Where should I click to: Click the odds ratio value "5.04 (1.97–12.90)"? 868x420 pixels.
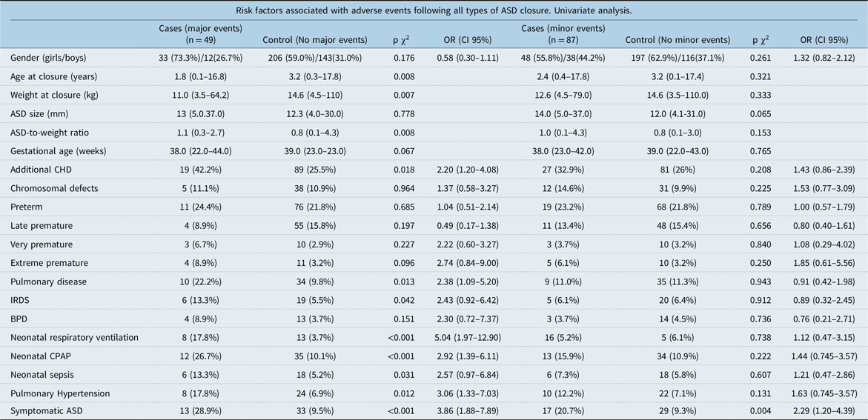pyautogui.click(x=460, y=337)
